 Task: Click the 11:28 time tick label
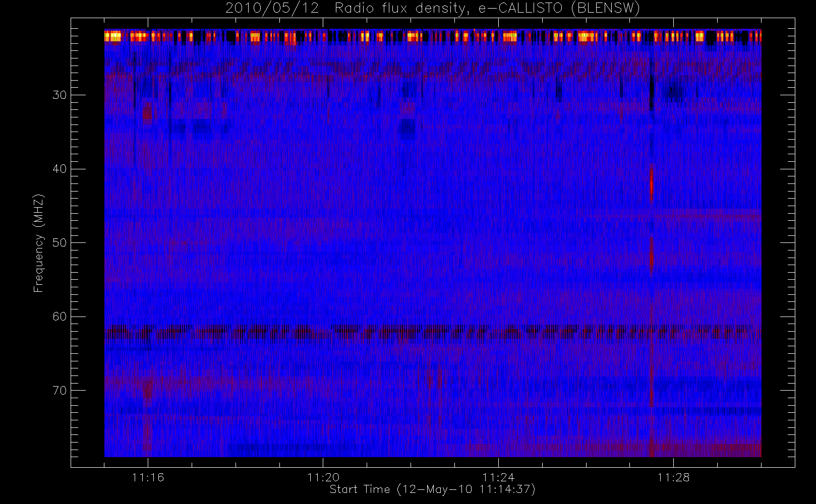(x=673, y=477)
